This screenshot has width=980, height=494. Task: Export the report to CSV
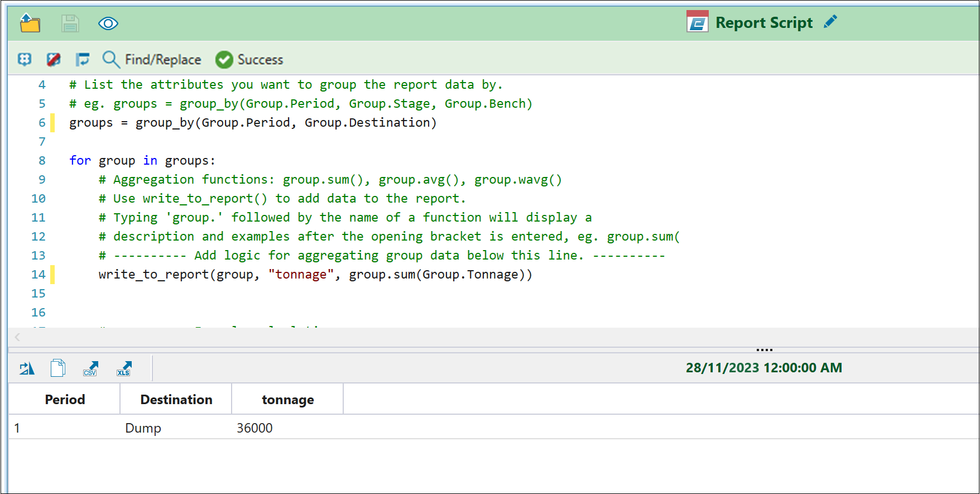pyautogui.click(x=90, y=368)
